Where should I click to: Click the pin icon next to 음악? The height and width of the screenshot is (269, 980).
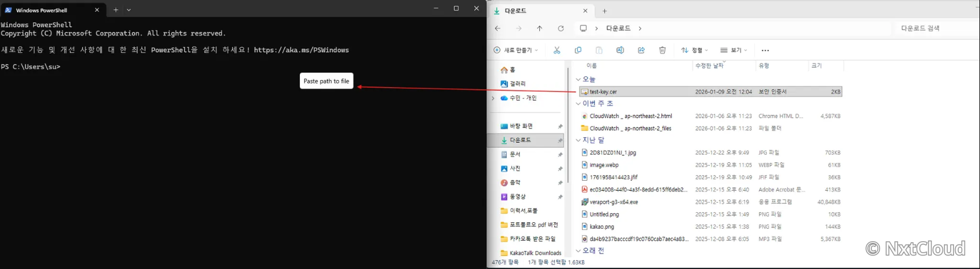click(560, 183)
